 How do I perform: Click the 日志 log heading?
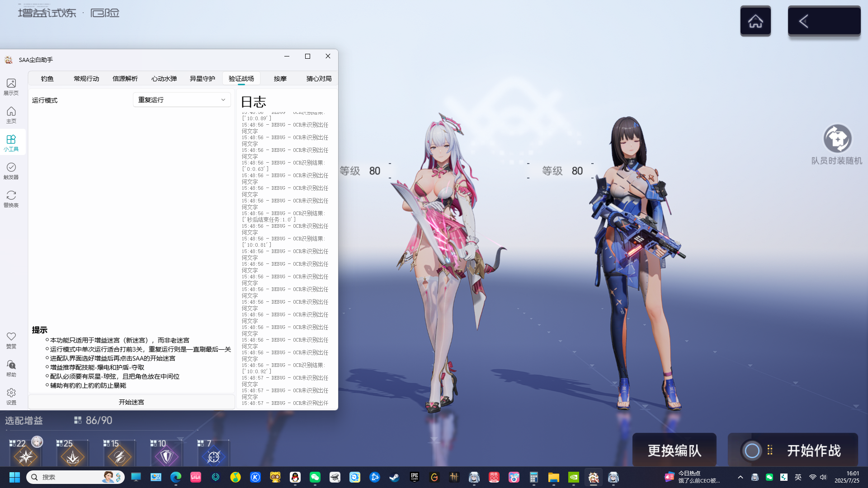click(254, 102)
